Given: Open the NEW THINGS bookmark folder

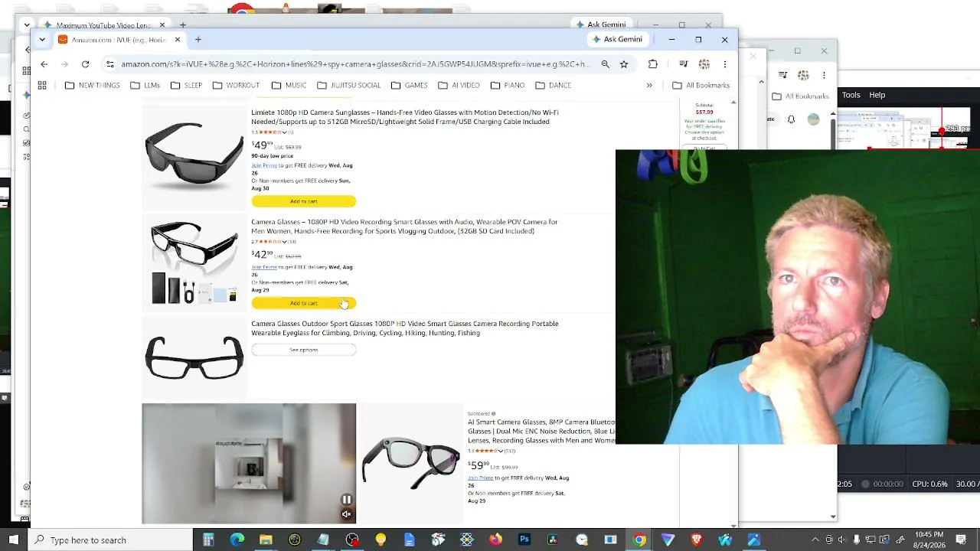Looking at the screenshot, I should pyautogui.click(x=92, y=85).
